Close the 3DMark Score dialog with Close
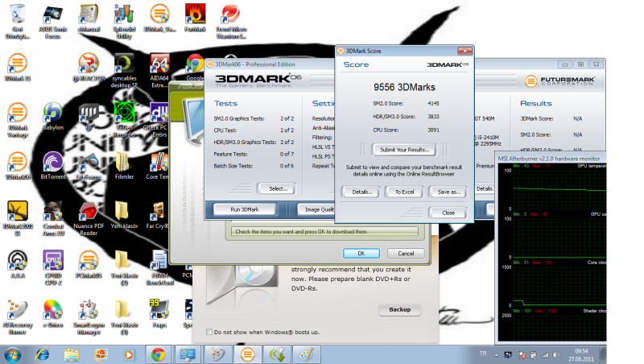This screenshot has width=644, height=364. click(448, 213)
